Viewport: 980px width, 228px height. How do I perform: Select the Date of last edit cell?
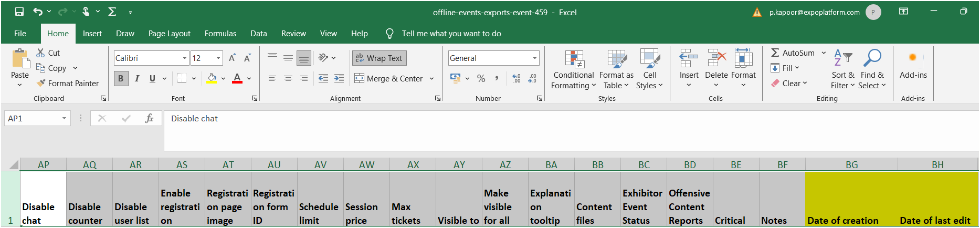click(x=937, y=199)
